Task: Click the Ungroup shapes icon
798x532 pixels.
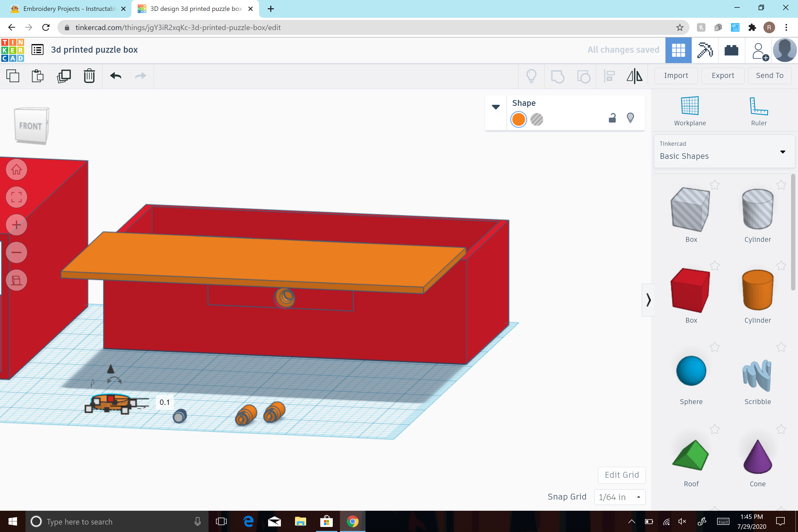Action: pyautogui.click(x=584, y=76)
